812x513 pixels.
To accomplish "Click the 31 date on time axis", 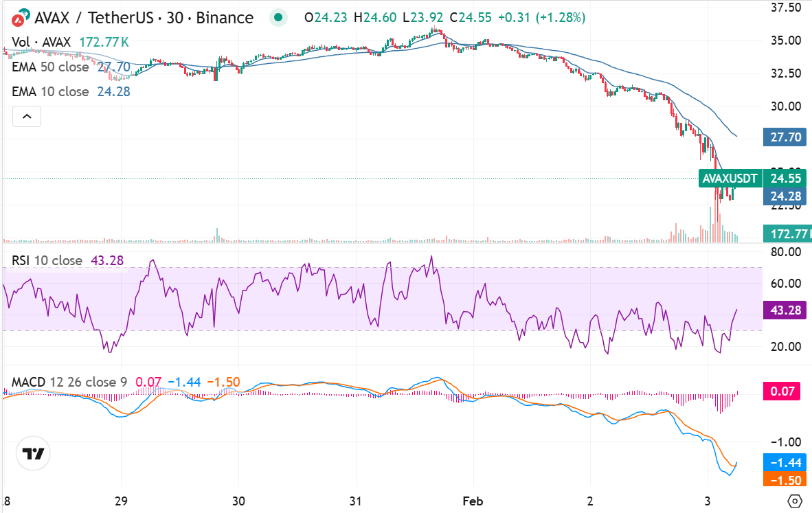I will [355, 501].
